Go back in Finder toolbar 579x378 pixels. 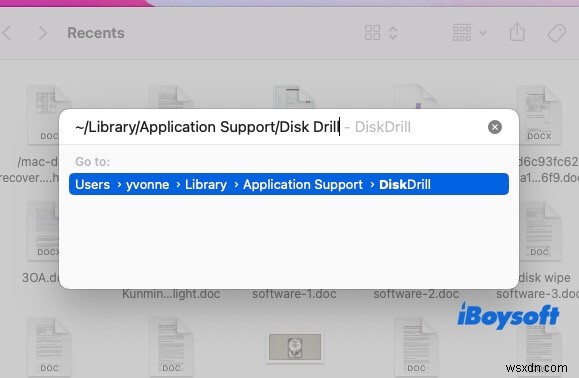[7, 33]
